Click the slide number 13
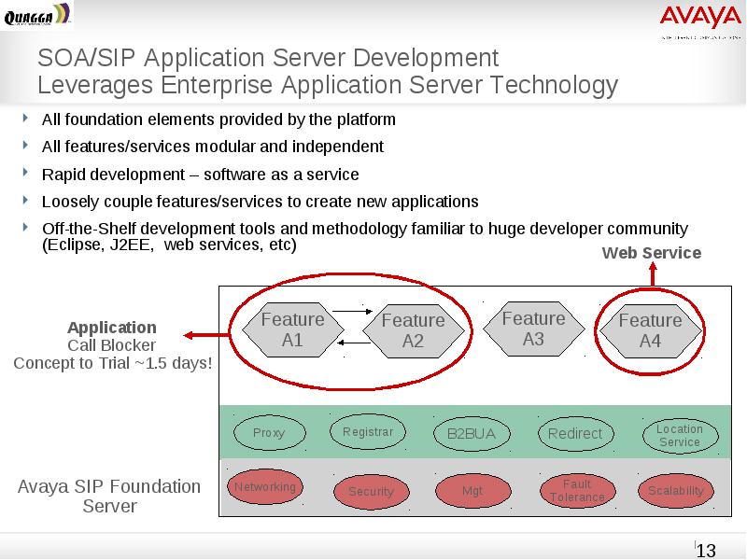Viewport: 747px width, 560px height. tap(706, 551)
